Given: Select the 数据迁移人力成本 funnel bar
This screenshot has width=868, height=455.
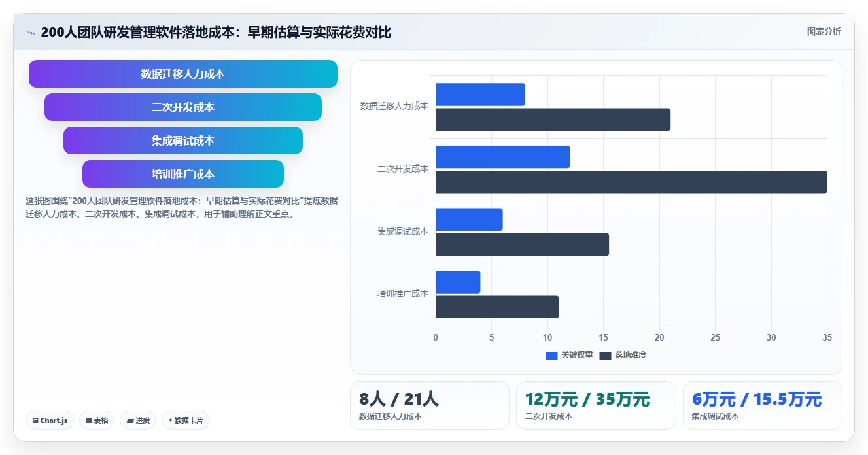Looking at the screenshot, I should [x=183, y=74].
